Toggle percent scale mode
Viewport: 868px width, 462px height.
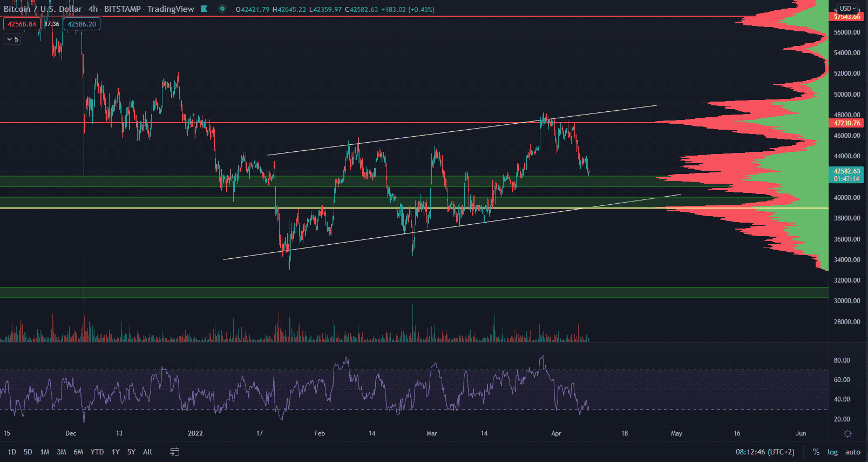point(816,452)
